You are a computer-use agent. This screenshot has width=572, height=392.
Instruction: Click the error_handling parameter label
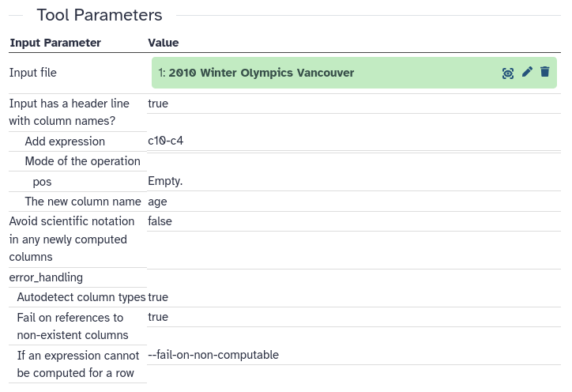click(x=46, y=277)
